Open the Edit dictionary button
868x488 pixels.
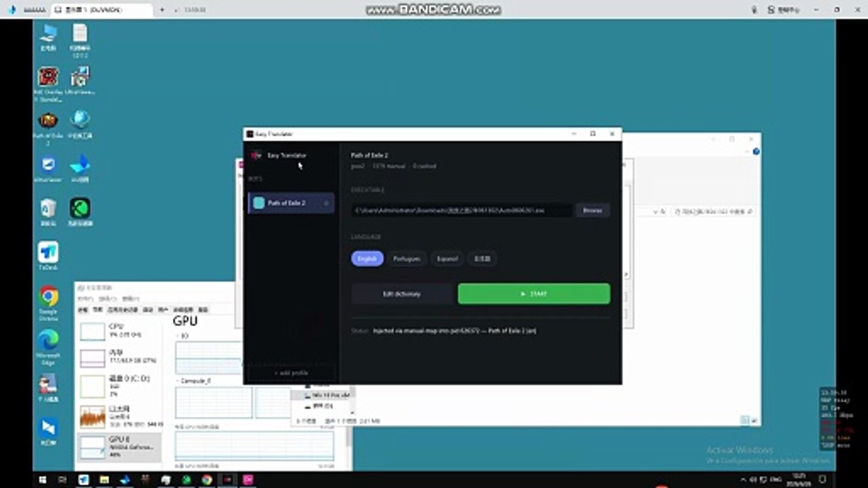pyautogui.click(x=401, y=293)
